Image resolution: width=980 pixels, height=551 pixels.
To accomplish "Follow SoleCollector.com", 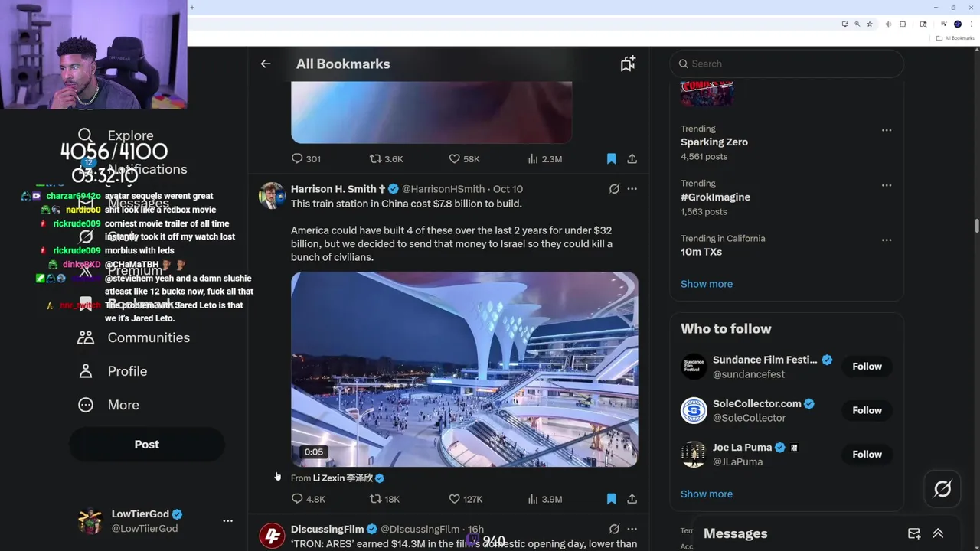I will tap(867, 410).
